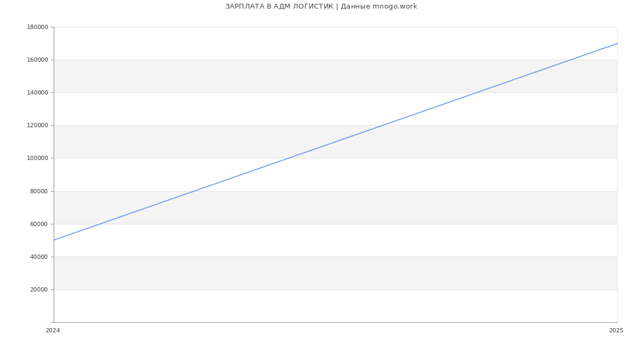The height and width of the screenshot is (349, 644).
Task: Click the blue line where it crosses 160000
Action: (570, 60)
